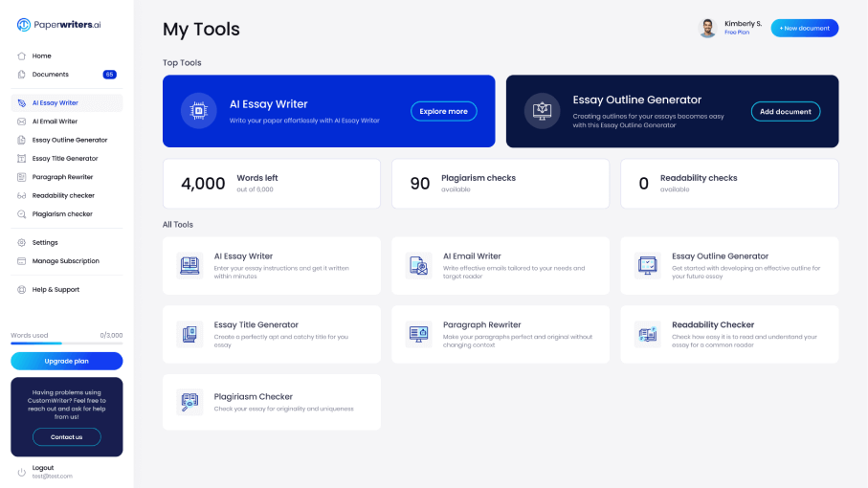Click the Essay Outline Generator sidebar icon

click(22, 140)
